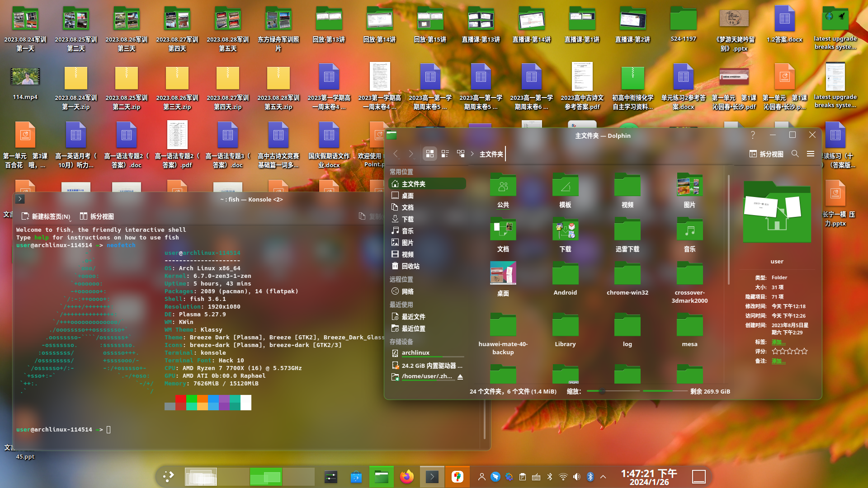Eject the /home/user/.zh... mounted device

[x=460, y=376]
